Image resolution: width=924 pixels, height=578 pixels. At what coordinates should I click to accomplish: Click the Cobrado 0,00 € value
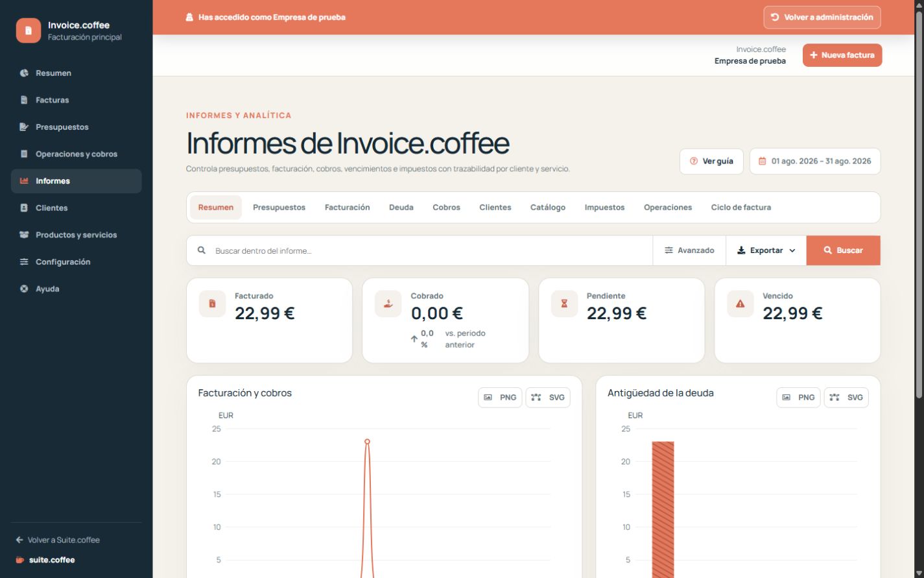pos(437,313)
